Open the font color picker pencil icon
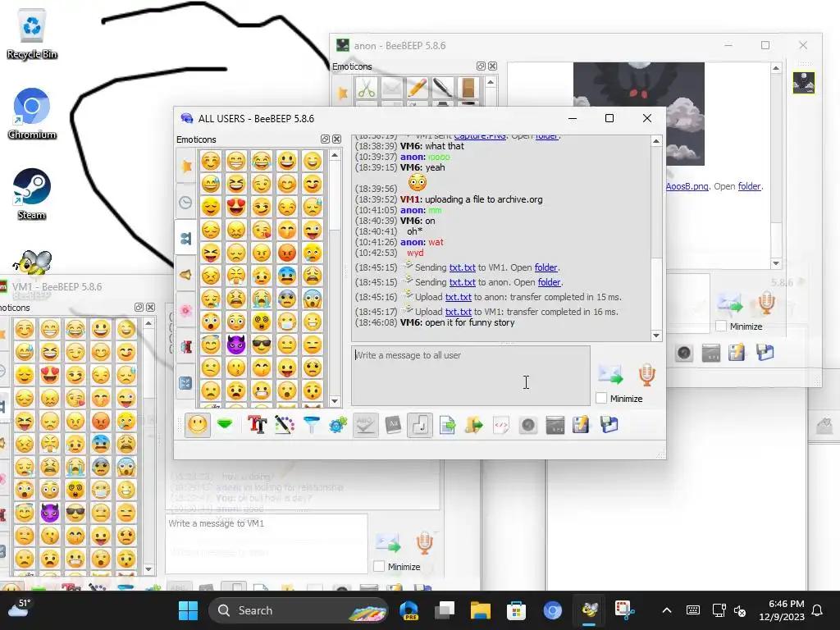840x630 pixels. (x=285, y=426)
